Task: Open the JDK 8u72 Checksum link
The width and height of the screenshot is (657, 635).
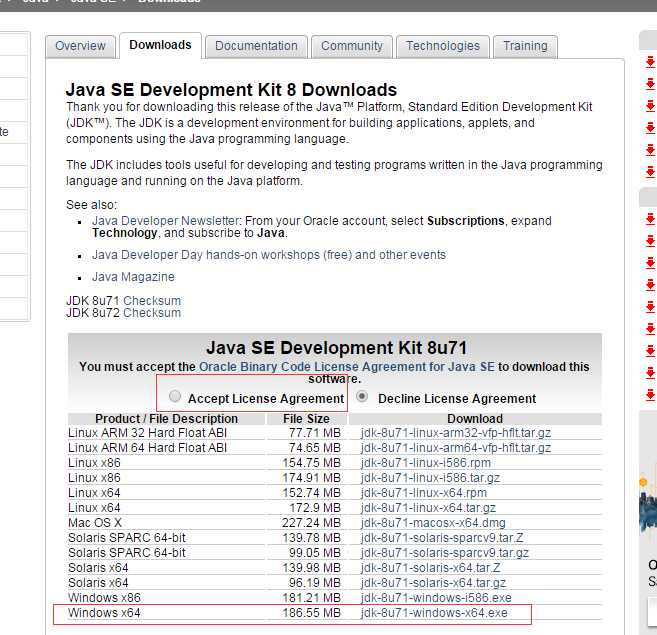Action: point(152,313)
